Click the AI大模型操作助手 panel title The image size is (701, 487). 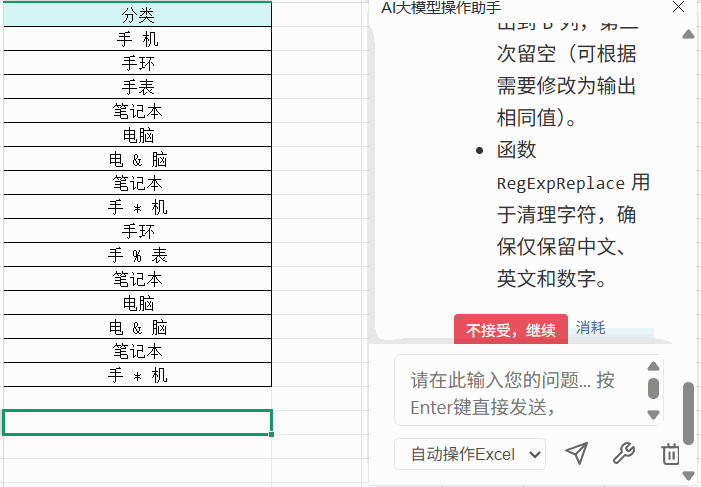(x=441, y=8)
